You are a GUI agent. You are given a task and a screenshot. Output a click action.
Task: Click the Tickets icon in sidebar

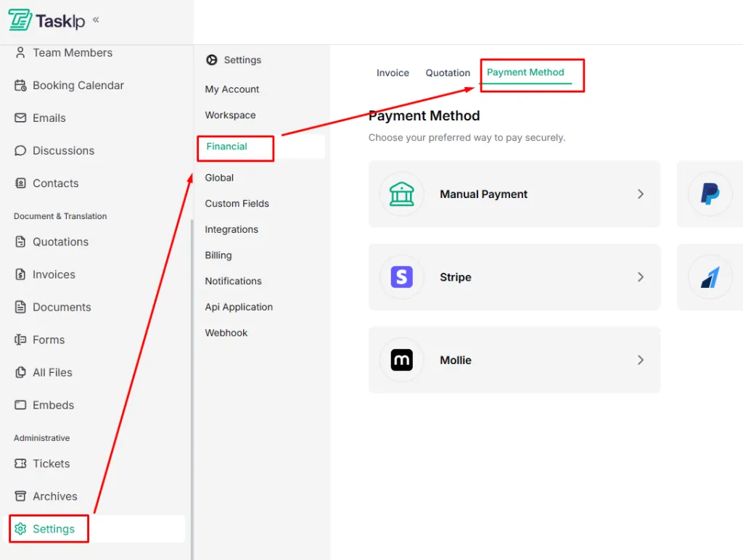point(20,464)
